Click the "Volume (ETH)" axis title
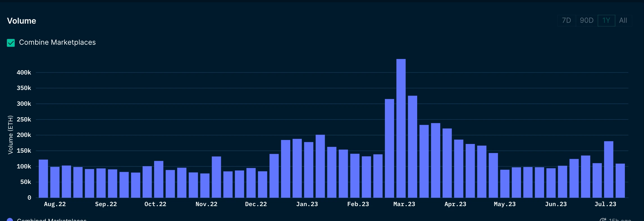The image size is (644, 221). [x=10, y=135]
